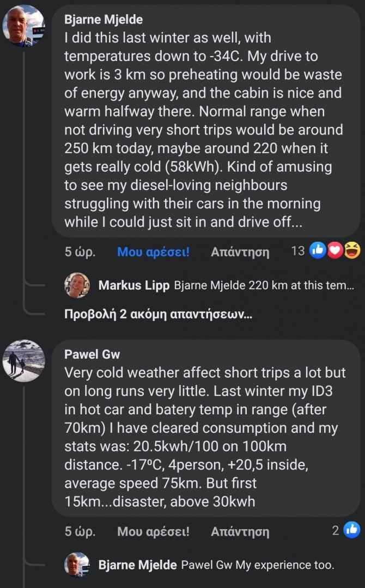Click the red heart reaction icon

point(334,250)
